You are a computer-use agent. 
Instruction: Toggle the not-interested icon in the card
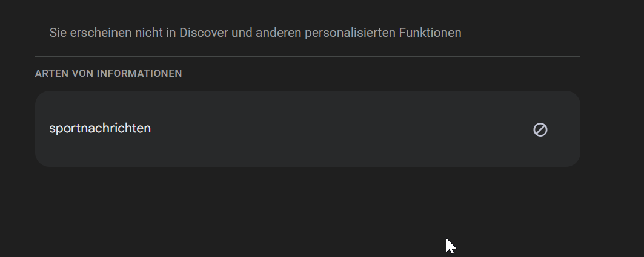coord(540,129)
